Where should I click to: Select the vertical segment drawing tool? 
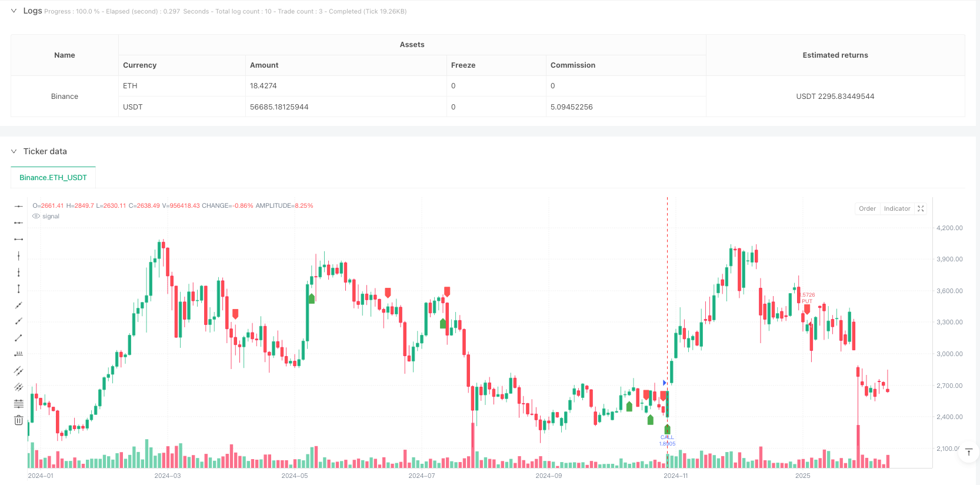(x=19, y=288)
